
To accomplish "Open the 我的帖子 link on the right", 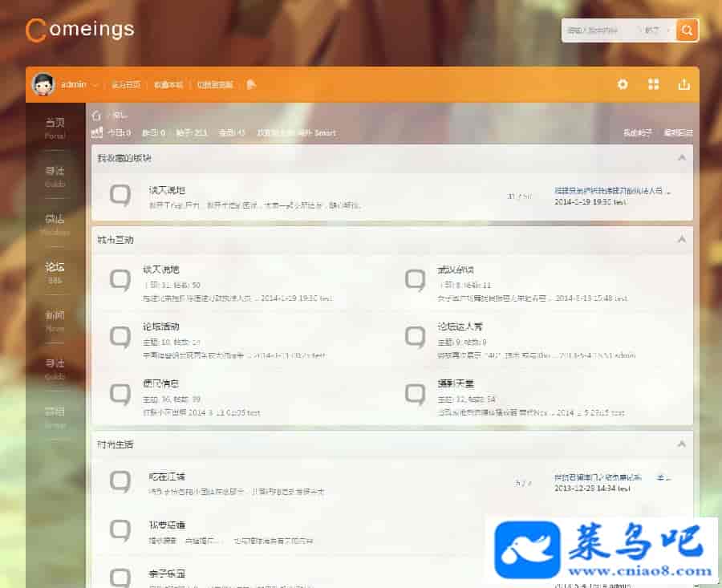I will tap(637, 132).
